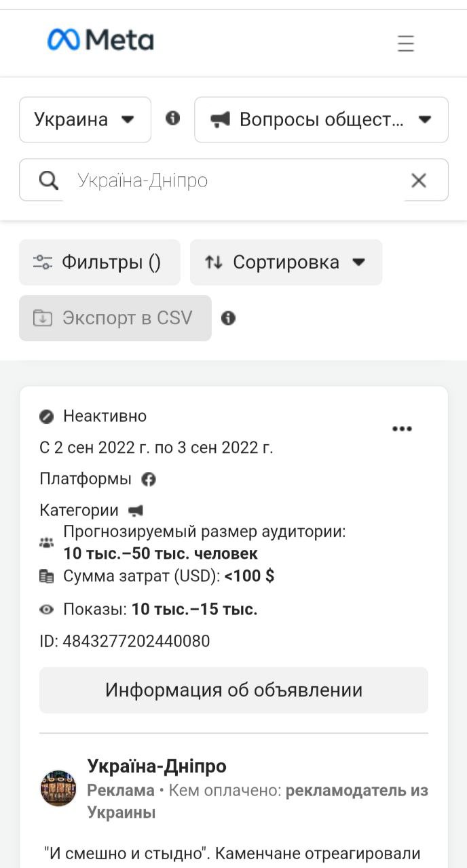
Task: Click the audience size people icon
Action: [46, 542]
